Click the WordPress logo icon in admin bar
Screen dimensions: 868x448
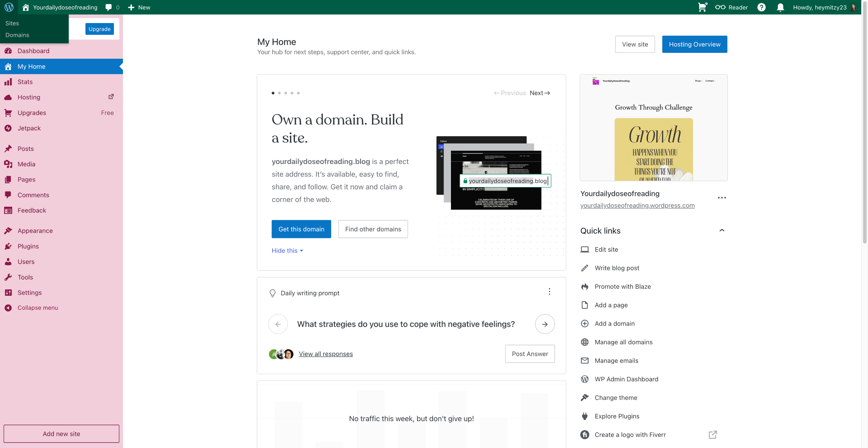9,7
